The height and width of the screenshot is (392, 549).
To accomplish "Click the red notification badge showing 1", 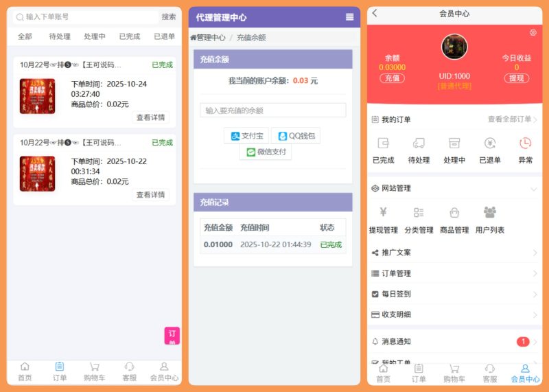I will (523, 341).
